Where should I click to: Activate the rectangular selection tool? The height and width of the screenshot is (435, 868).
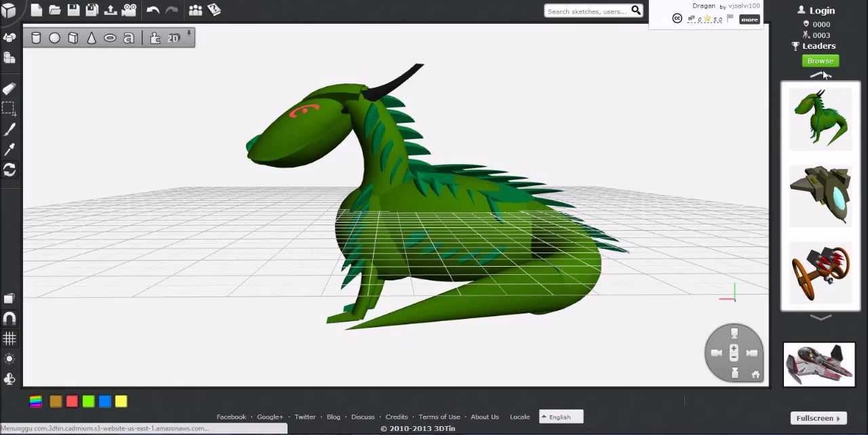pos(9,109)
